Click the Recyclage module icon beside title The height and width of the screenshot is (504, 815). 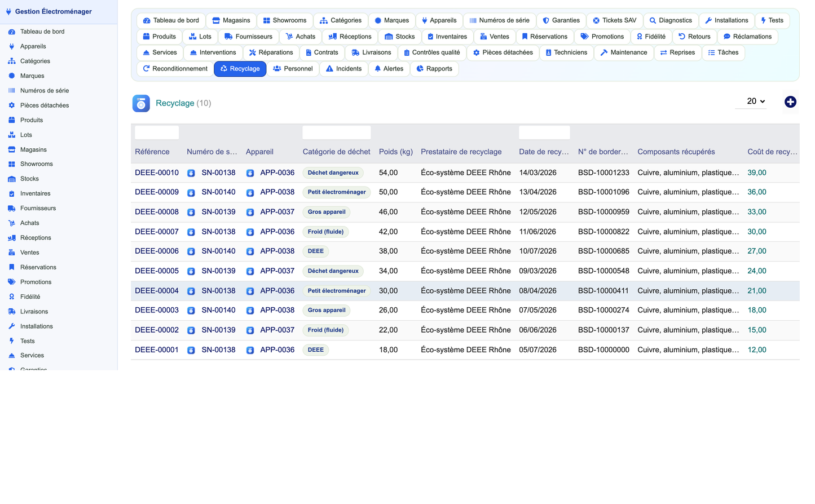[141, 103]
